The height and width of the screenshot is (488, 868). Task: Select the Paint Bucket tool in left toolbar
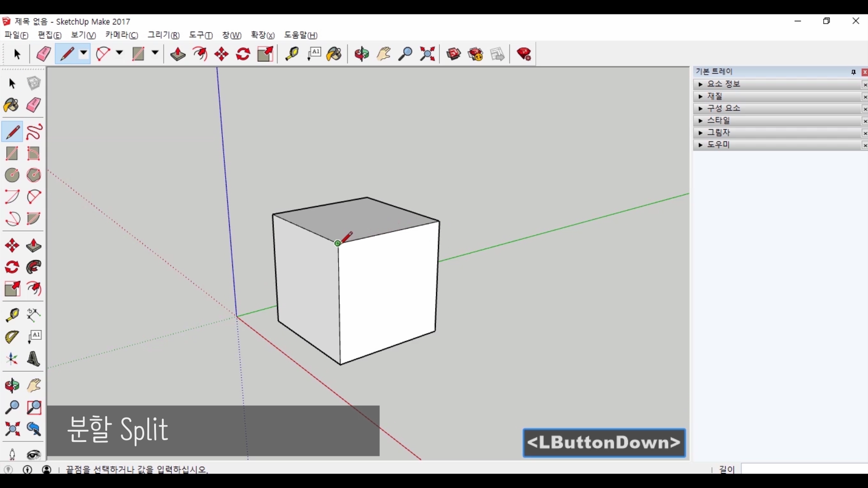click(x=11, y=105)
